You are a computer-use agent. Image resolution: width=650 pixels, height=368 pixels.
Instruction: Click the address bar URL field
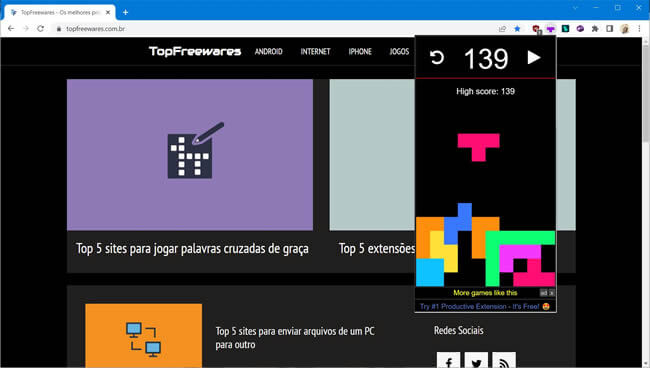click(x=274, y=29)
